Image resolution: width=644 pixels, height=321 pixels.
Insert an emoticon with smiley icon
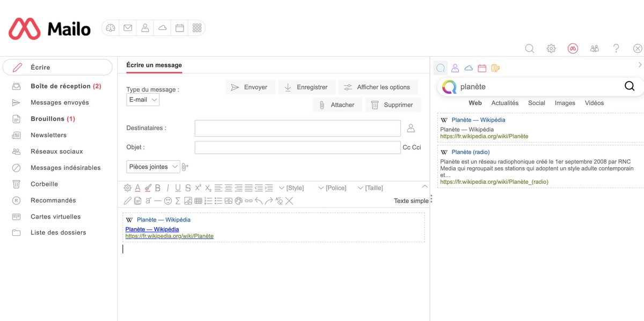(168, 201)
